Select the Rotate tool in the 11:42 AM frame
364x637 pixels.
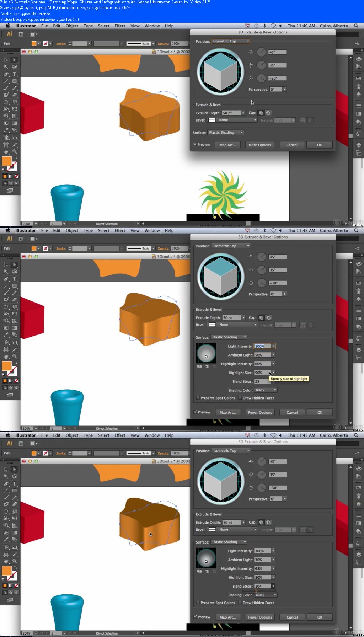click(x=6, y=307)
